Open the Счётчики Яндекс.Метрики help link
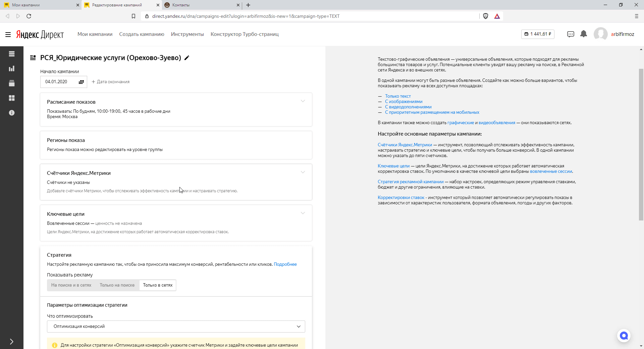The height and width of the screenshot is (349, 644). [x=405, y=145]
